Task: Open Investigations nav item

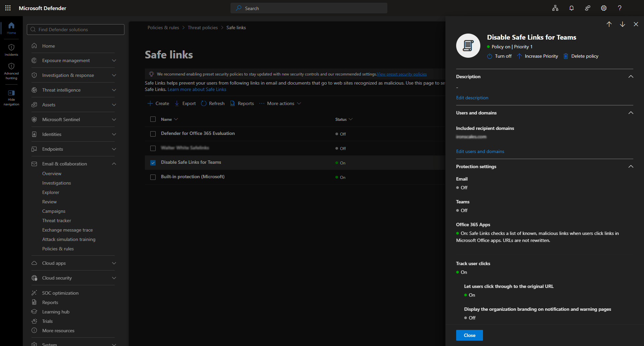Action: pos(56,183)
